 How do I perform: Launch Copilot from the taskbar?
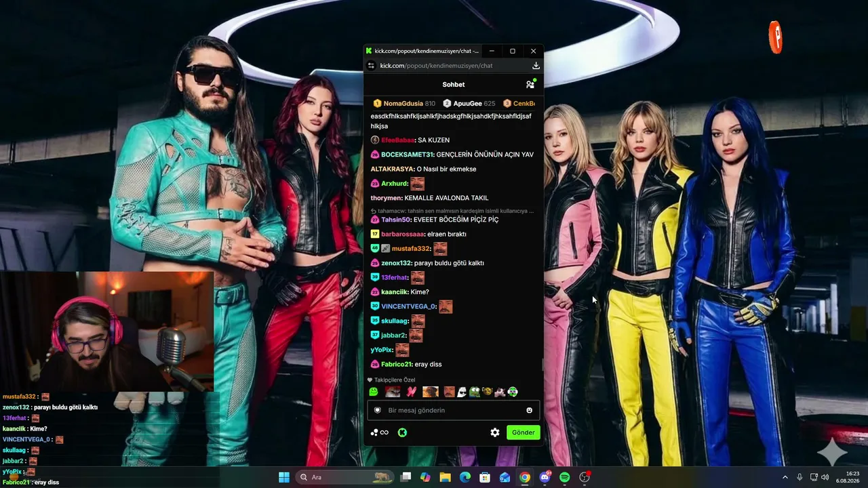coord(425,477)
